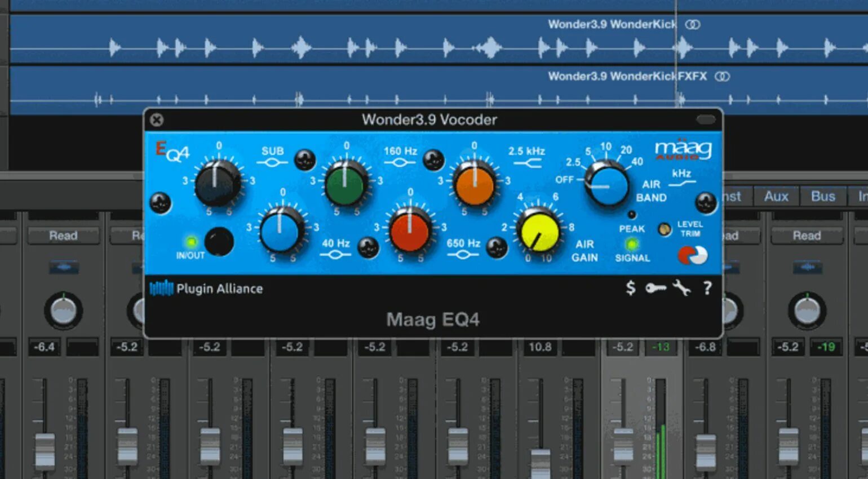The image size is (868, 479).
Task: Click the small black button beside 40 Hz
Action: (x=368, y=247)
